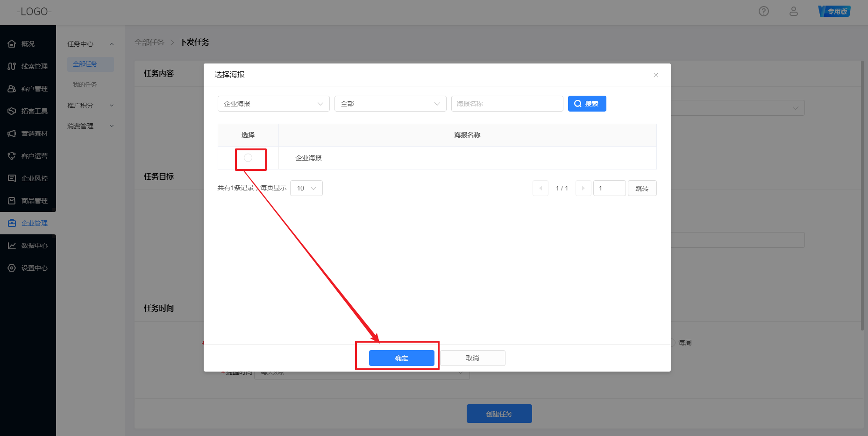Image resolution: width=868 pixels, height=436 pixels.
Task: Open the 全部 category dropdown
Action: pyautogui.click(x=390, y=104)
